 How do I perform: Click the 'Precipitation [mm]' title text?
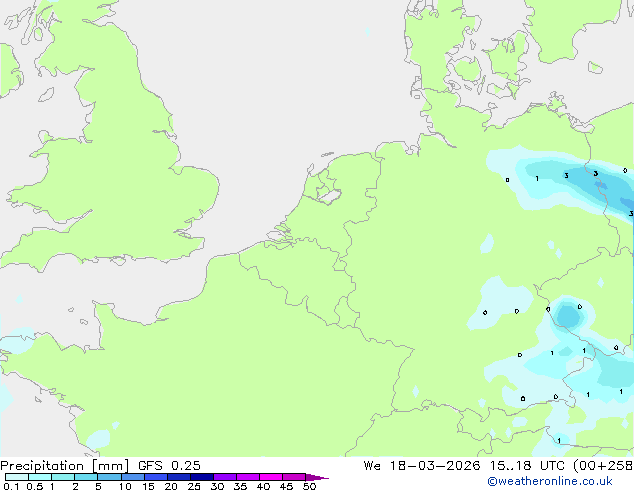point(64,466)
